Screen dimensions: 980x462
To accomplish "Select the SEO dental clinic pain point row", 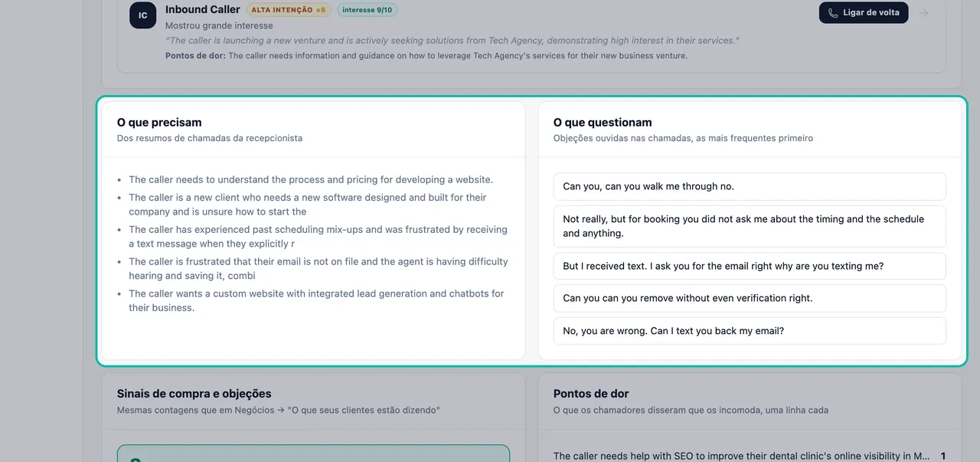I will click(750, 456).
